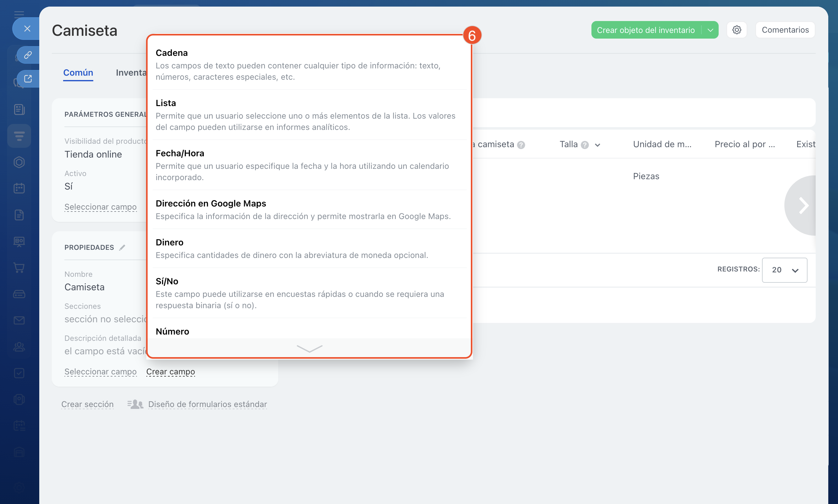Screen dimensions: 838x504
Task: Click the copy link icon button
Action: tap(28, 55)
